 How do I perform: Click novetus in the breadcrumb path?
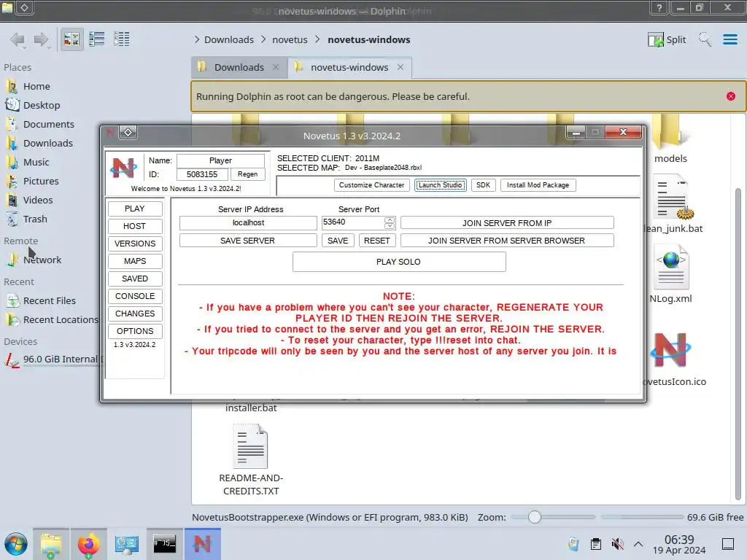coord(290,39)
